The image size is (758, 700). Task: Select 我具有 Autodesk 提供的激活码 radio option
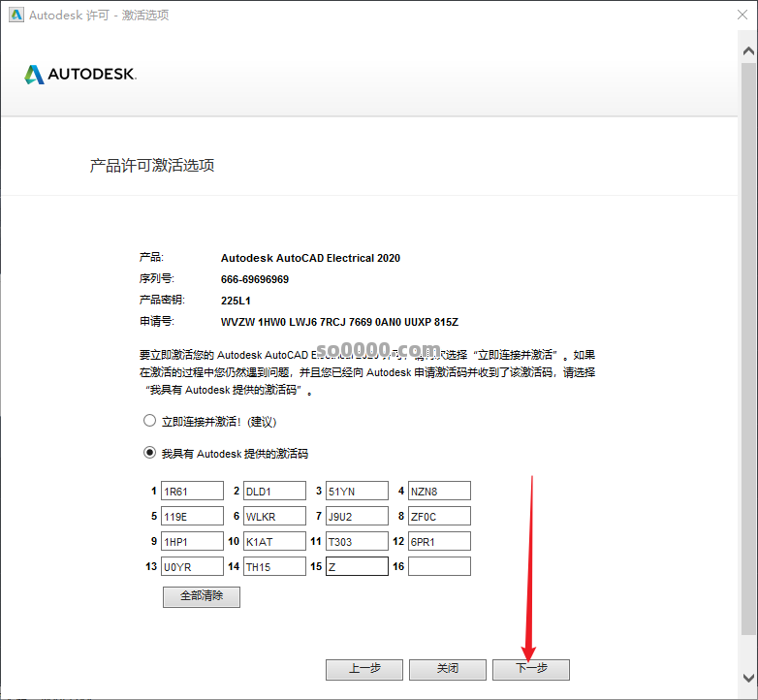click(150, 453)
